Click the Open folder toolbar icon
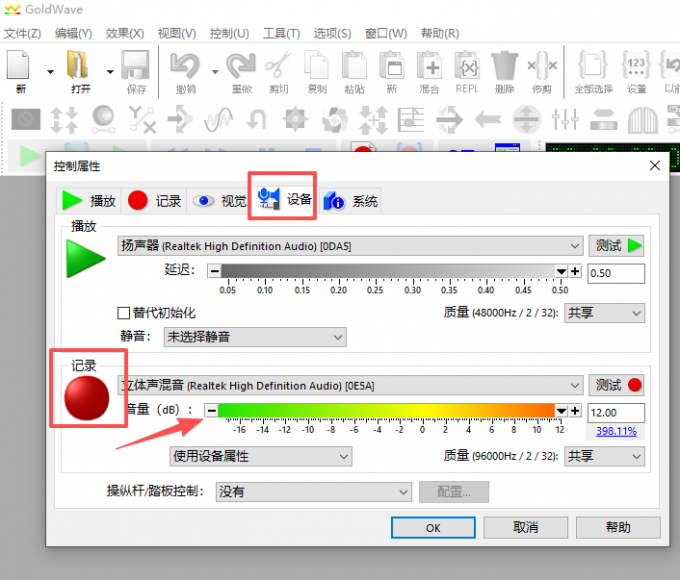The image size is (680, 580). (78, 67)
